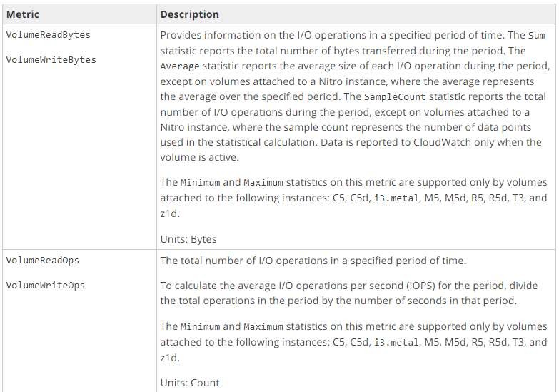Click Maximum in the VolumeReadBytes description

tap(263, 183)
